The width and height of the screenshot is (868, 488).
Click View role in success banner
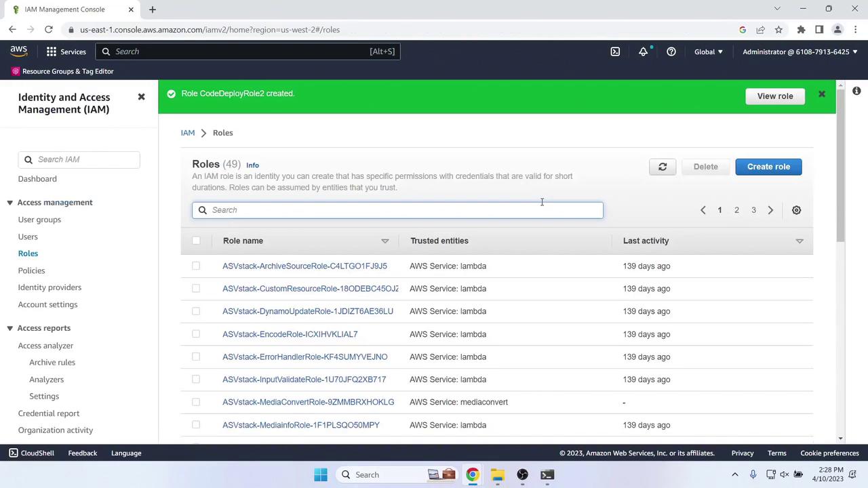(775, 96)
